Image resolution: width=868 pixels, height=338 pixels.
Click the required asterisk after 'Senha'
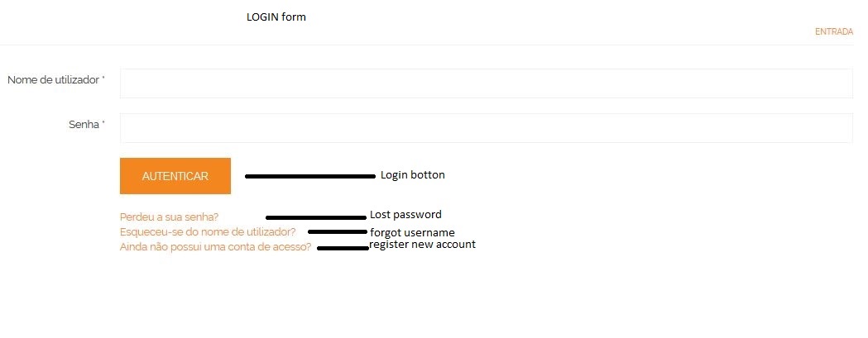click(103, 122)
